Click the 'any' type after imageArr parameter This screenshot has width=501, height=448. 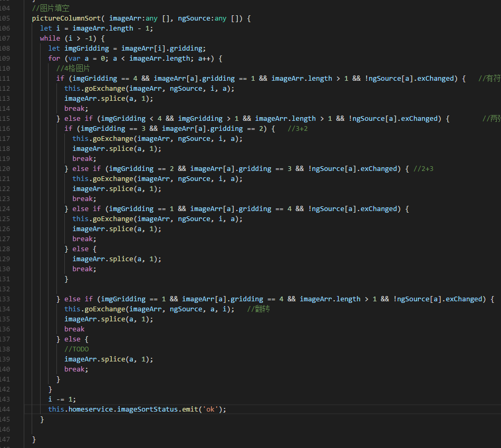tap(151, 18)
